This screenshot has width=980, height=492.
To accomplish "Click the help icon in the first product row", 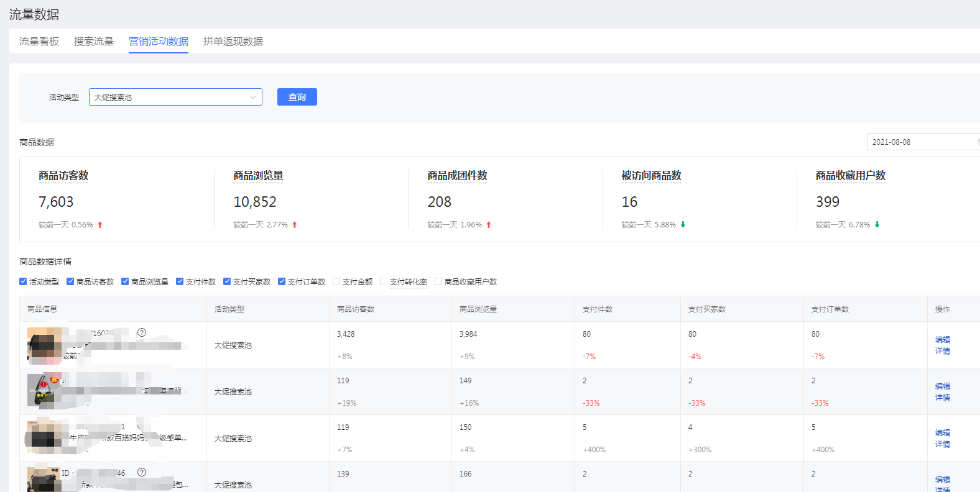I will pos(142,332).
